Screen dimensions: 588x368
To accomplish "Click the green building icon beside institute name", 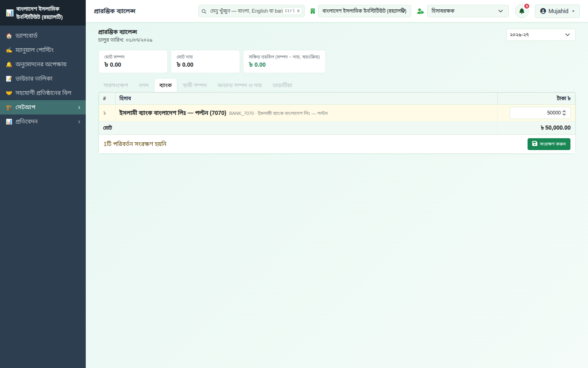I will 313,11.
